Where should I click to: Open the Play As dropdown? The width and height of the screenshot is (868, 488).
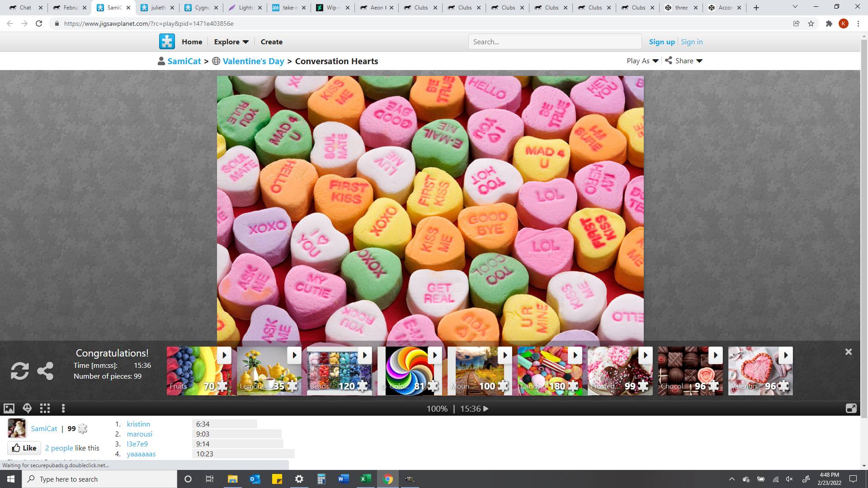pyautogui.click(x=642, y=61)
